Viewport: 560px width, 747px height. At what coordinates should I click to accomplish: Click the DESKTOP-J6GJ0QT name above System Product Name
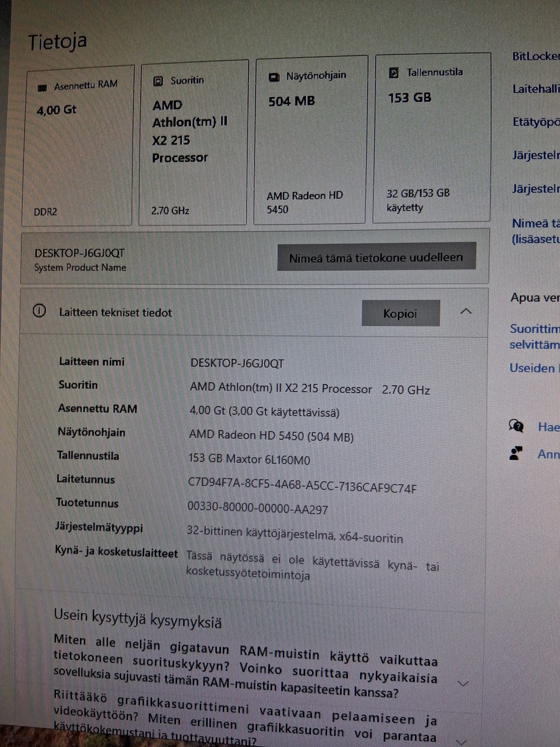click(x=79, y=253)
